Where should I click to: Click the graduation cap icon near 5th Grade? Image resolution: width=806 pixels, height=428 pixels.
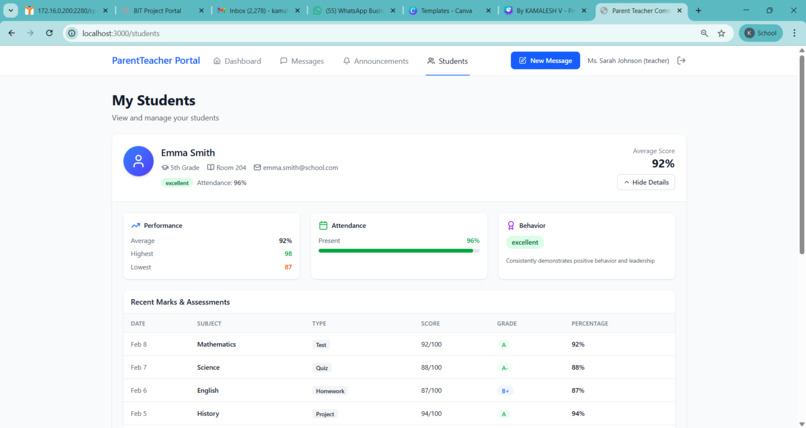[165, 168]
